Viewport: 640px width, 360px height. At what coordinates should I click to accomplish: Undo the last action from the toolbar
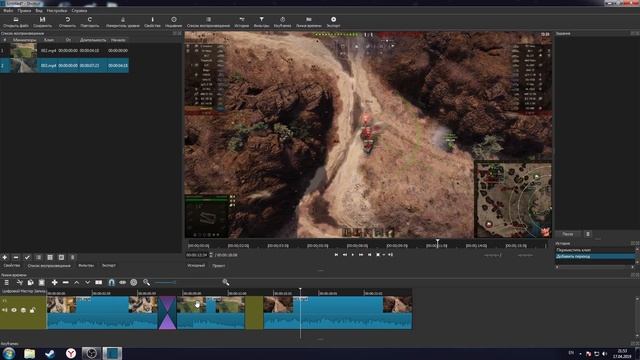67,22
